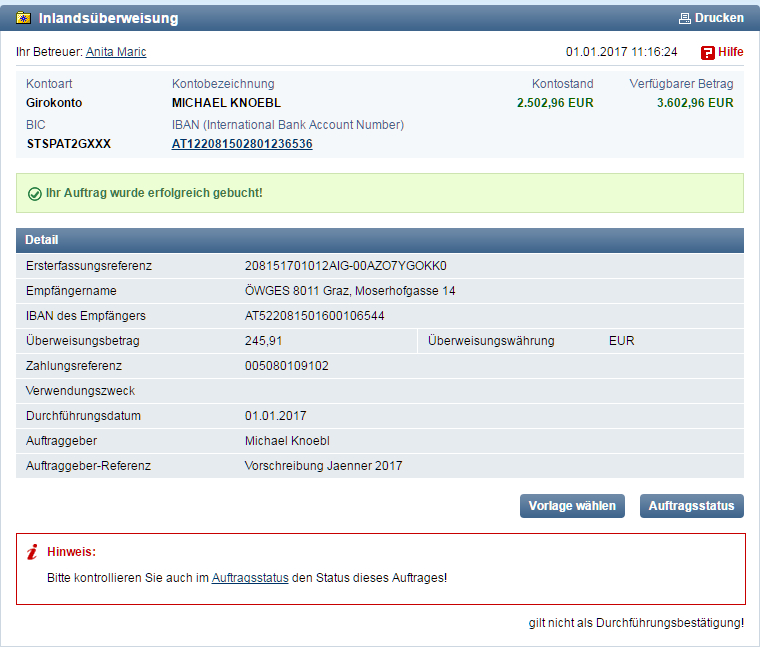This screenshot has width=760, height=648.
Task: Select the transfer amount 245,91
Action: coord(263,341)
